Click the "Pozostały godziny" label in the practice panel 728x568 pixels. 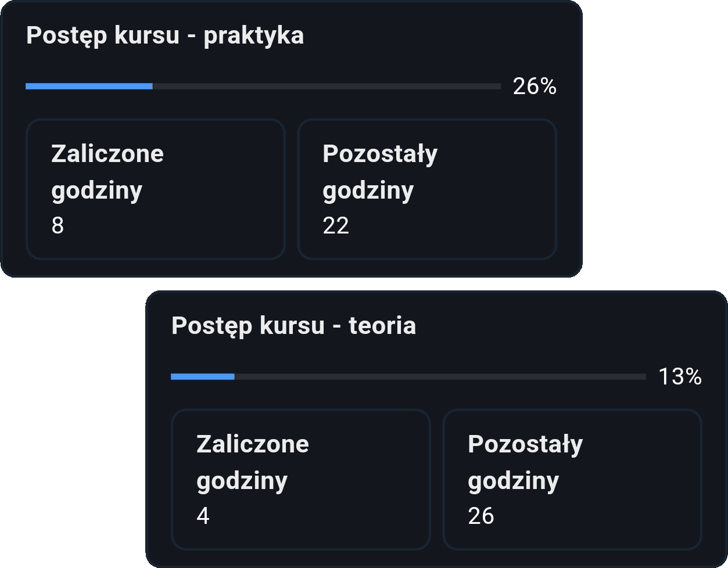tap(380, 172)
